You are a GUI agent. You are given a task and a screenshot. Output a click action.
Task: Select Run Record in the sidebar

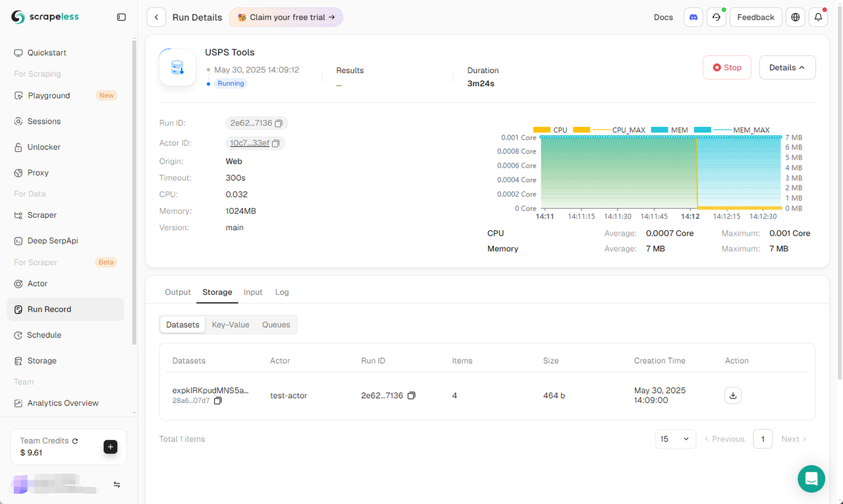point(66,309)
